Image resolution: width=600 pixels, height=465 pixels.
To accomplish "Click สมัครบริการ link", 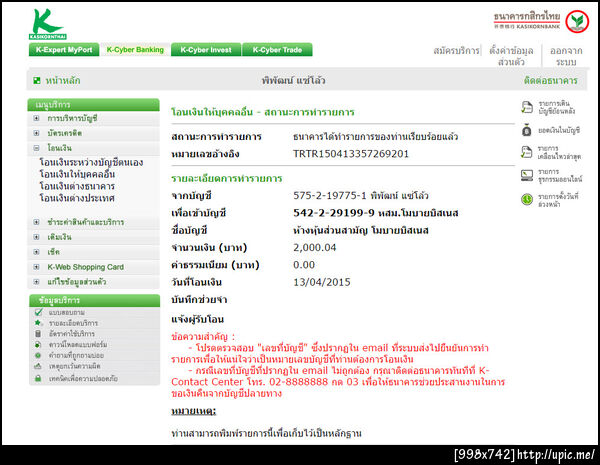I will (457, 51).
